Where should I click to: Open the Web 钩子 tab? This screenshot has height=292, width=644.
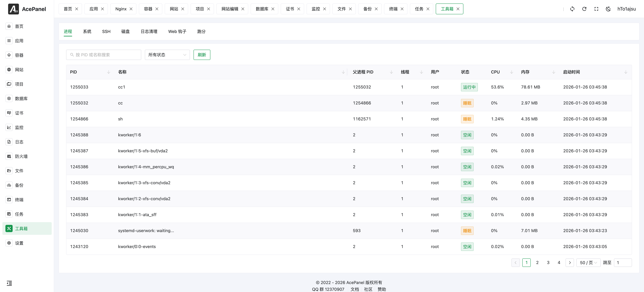coord(177,31)
